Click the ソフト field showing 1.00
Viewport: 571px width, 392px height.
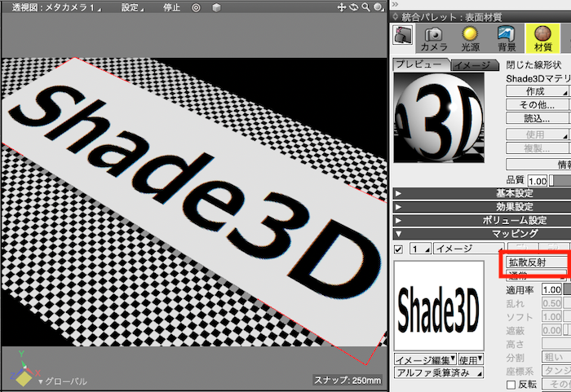[551, 317]
